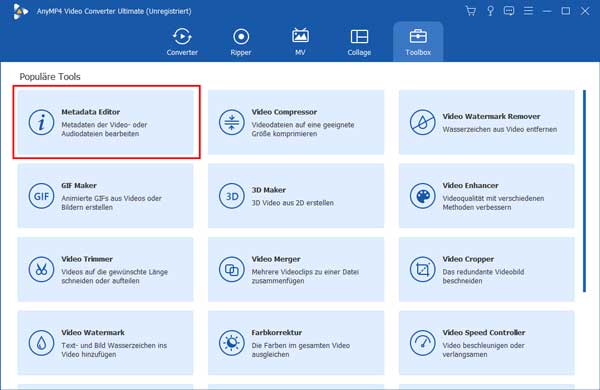Open the Video Compressor title
The image size is (600, 390).
(x=284, y=112)
